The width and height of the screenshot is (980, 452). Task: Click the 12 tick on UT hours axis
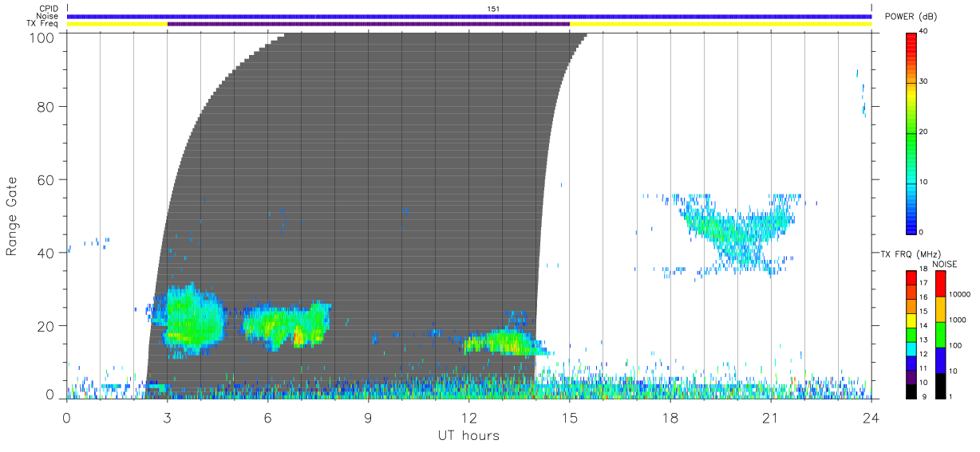coord(469,417)
